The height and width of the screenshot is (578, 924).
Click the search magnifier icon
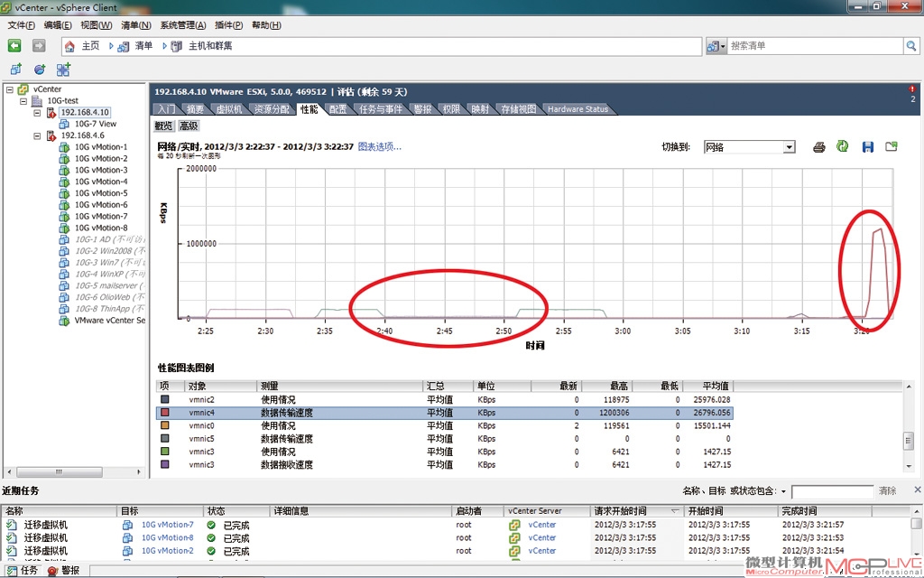[911, 46]
